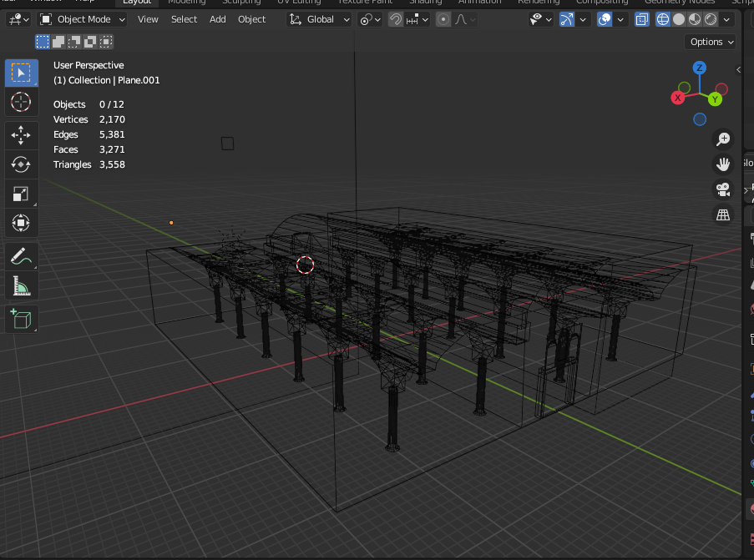Viewport: 754px width, 560px height.
Task: Pick the Annotate pencil tool
Action: coord(21,258)
